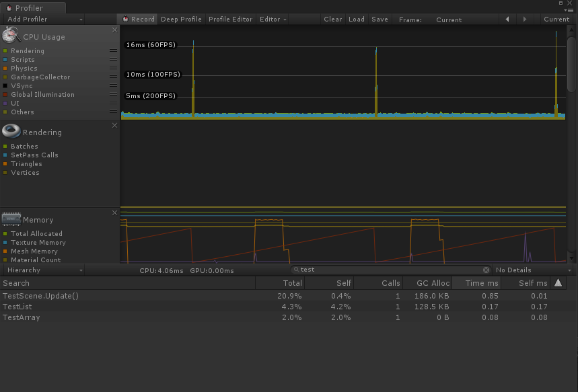The width and height of the screenshot is (578, 392).
Task: Toggle Deep Profile mode
Action: (x=181, y=19)
